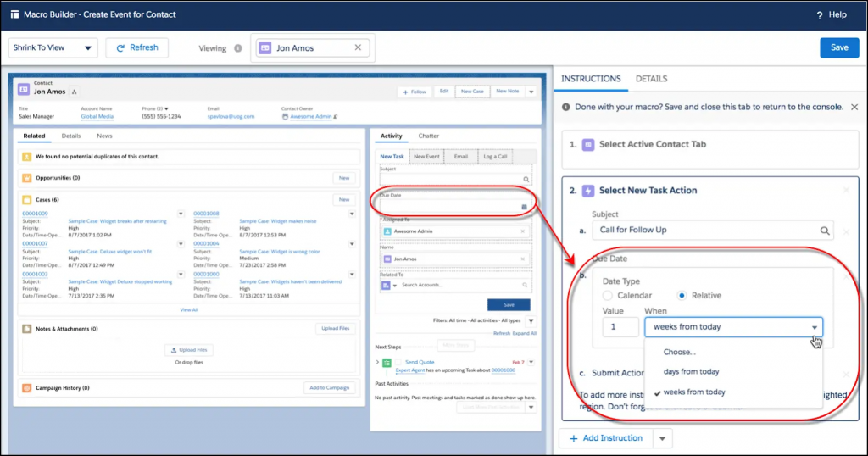Open the Due Date calendar picker icon

(524, 207)
